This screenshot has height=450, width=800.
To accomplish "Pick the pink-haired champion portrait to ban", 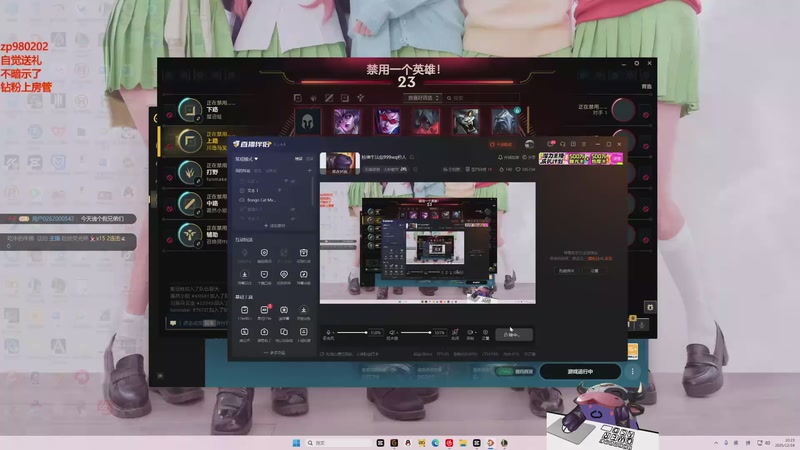I will point(347,121).
